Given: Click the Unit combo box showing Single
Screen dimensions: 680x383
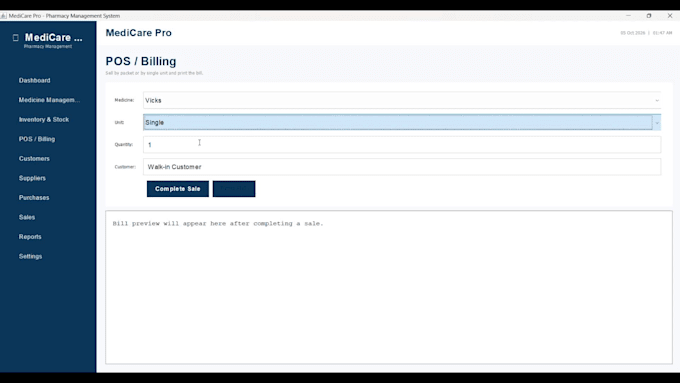Looking at the screenshot, I should click(402, 122).
